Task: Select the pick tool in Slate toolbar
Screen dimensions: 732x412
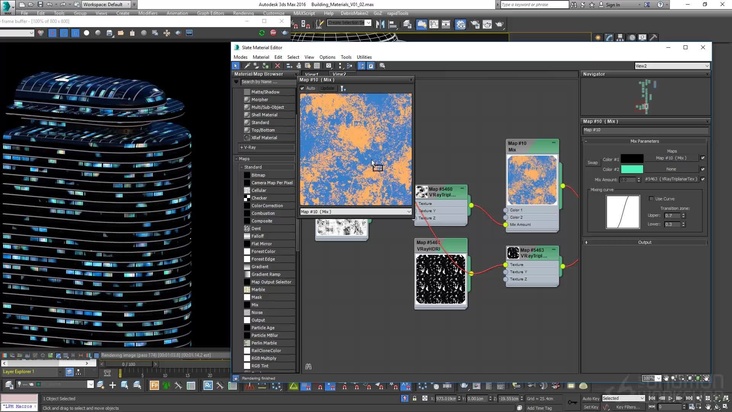Action: coord(236,66)
